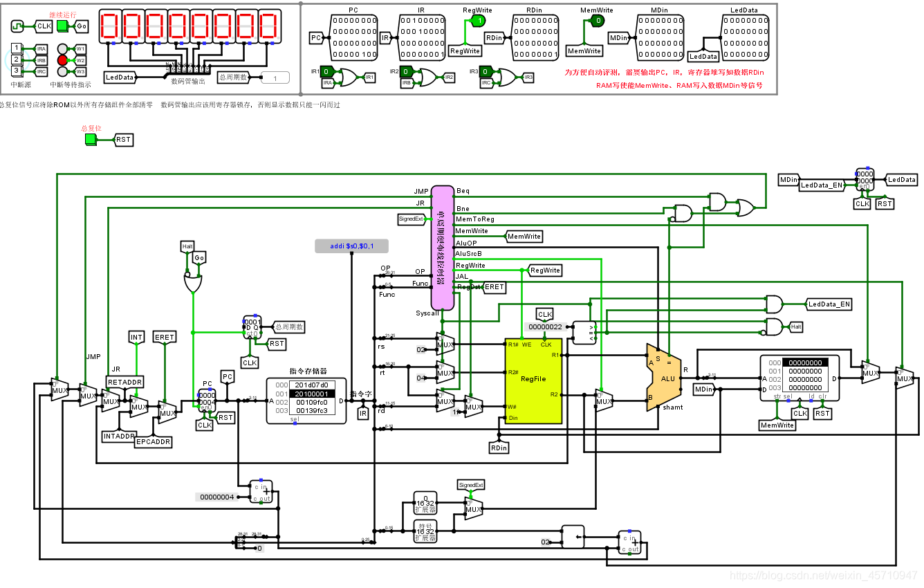Select the AND gate feeding LedData_EN
Screen dimensions: 924x588
(774, 304)
